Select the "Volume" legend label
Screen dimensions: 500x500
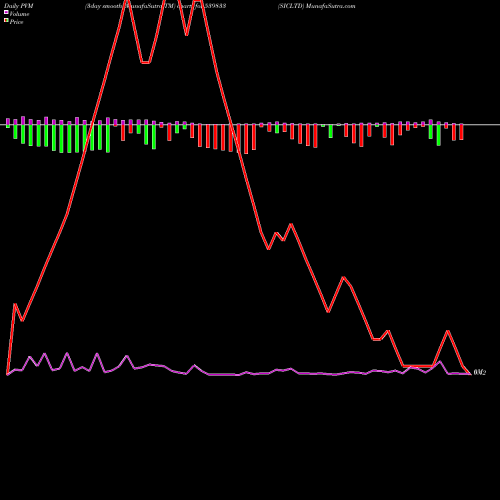19,14
